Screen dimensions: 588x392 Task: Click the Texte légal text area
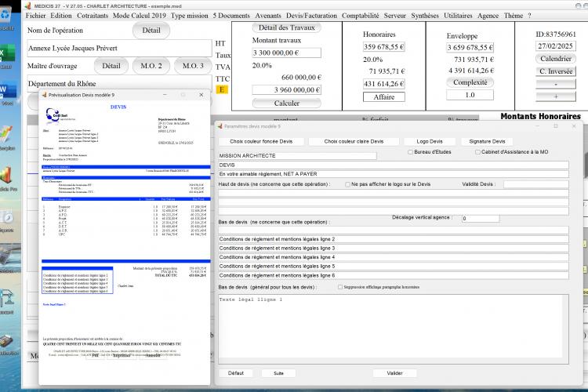click(x=394, y=329)
